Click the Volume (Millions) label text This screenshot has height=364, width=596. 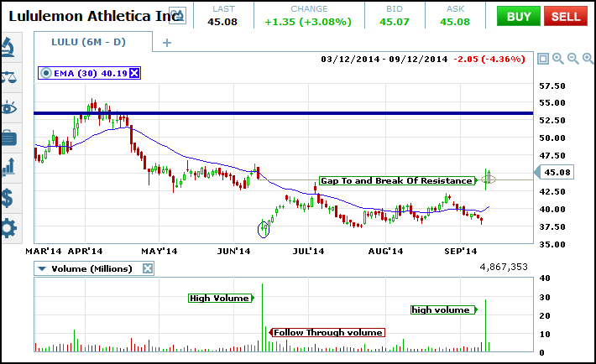tap(91, 269)
